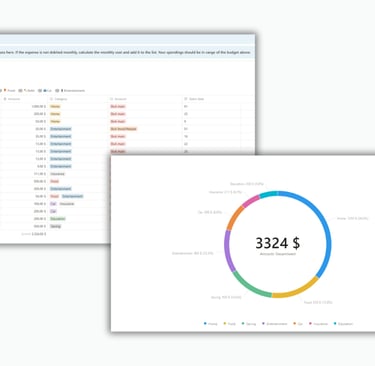The height and width of the screenshot is (366, 375).
Task: Click the Car data label beside the donut
Action: [x=210, y=212]
